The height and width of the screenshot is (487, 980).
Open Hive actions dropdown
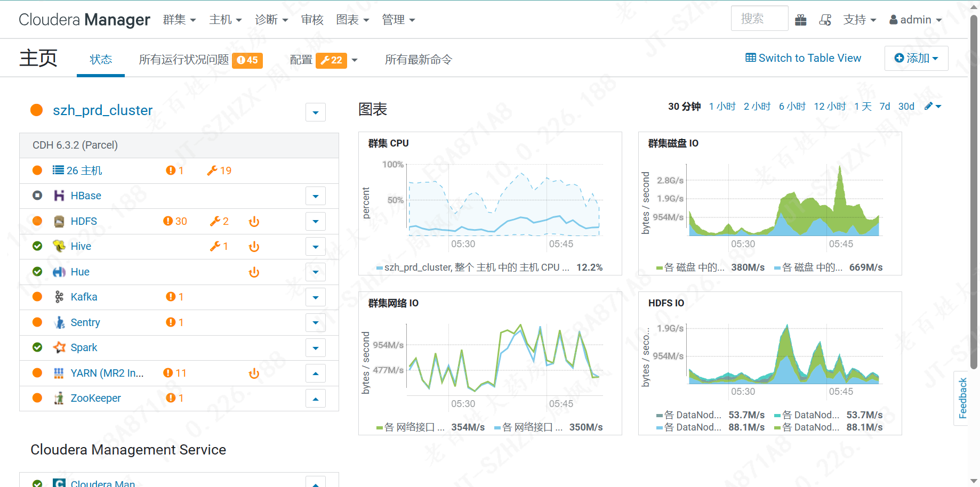(x=316, y=247)
